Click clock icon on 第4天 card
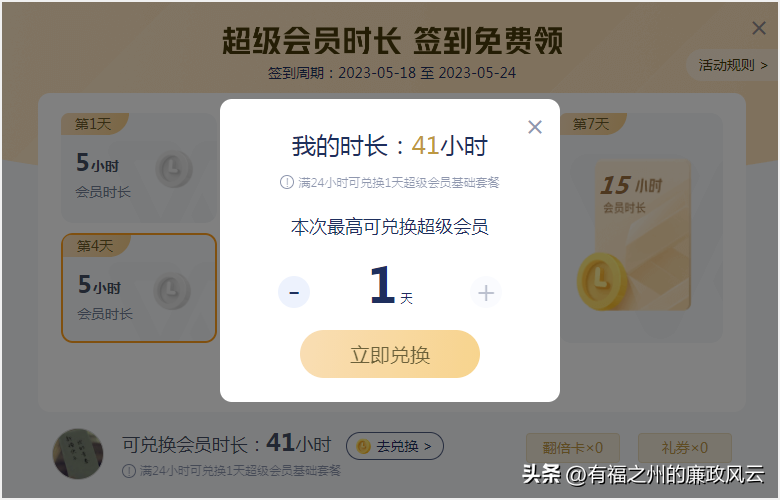 pyautogui.click(x=172, y=291)
